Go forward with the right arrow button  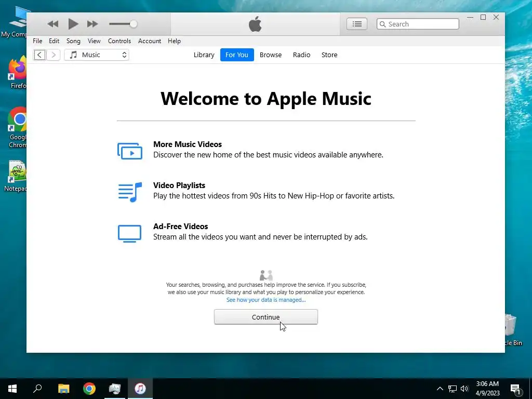click(x=54, y=55)
